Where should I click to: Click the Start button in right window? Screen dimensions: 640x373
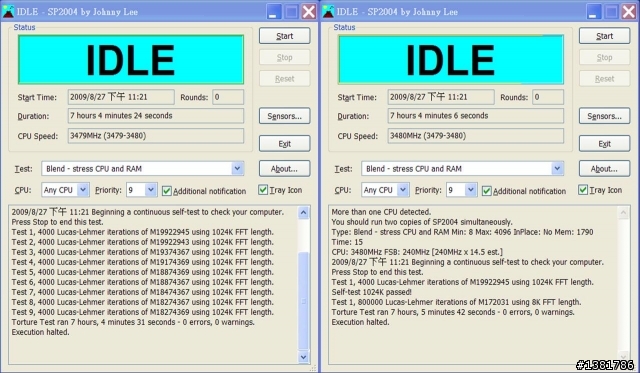[x=604, y=36]
